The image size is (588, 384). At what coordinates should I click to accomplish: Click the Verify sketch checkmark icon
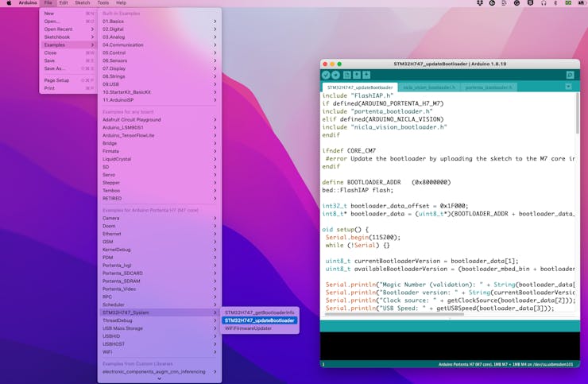click(x=326, y=75)
